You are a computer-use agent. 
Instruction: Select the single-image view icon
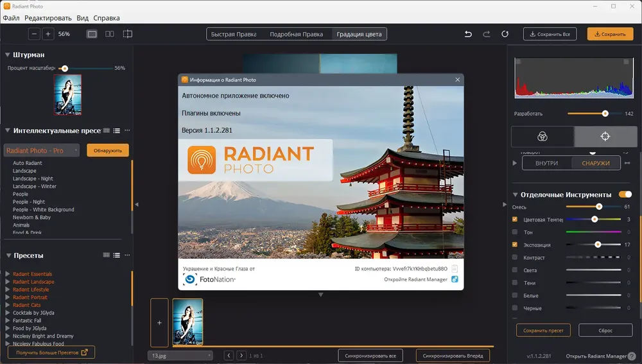(x=92, y=34)
